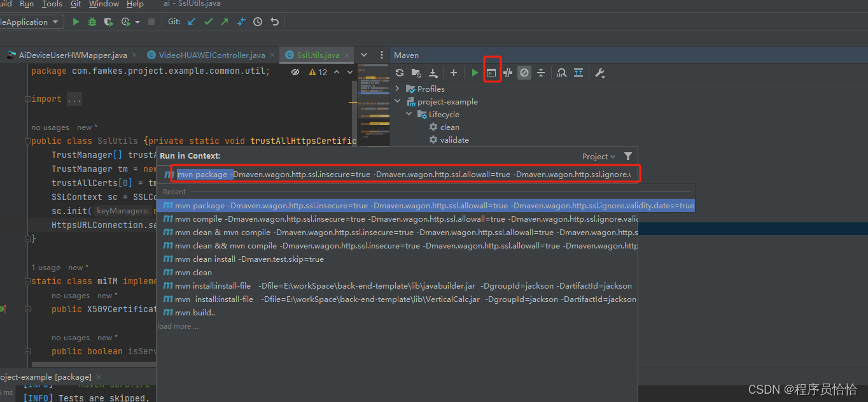Collapse the Lifecycle node

(x=409, y=114)
